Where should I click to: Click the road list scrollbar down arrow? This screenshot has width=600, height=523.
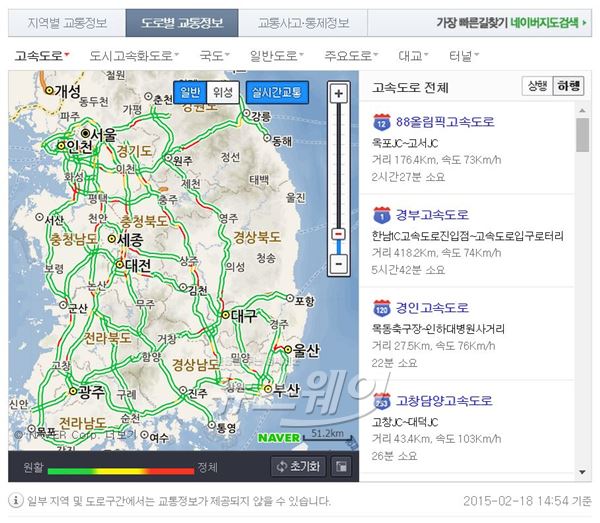582,472
